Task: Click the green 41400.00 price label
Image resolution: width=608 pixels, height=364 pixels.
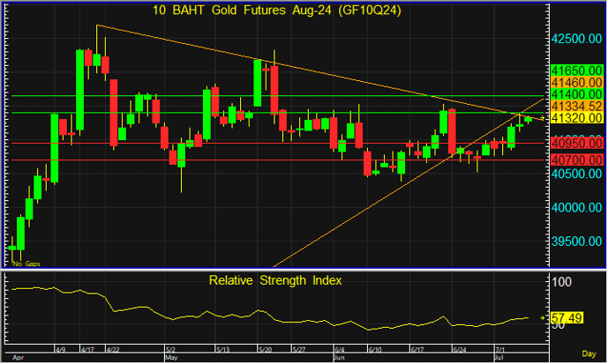Action: [574, 93]
